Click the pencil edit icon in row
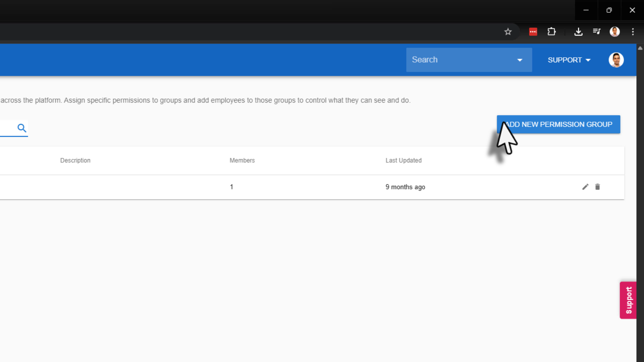644x362 pixels. 585,187
